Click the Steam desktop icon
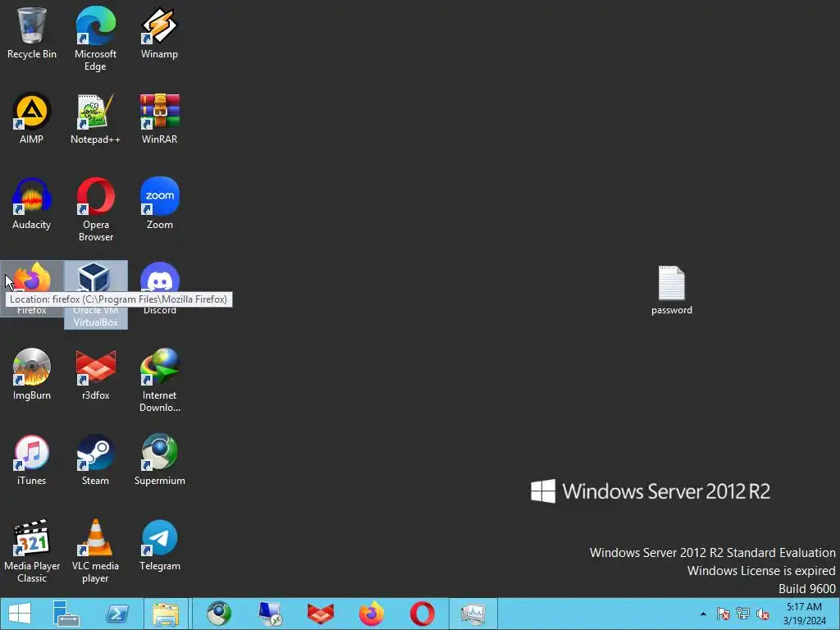The width and height of the screenshot is (840, 630). point(95,459)
